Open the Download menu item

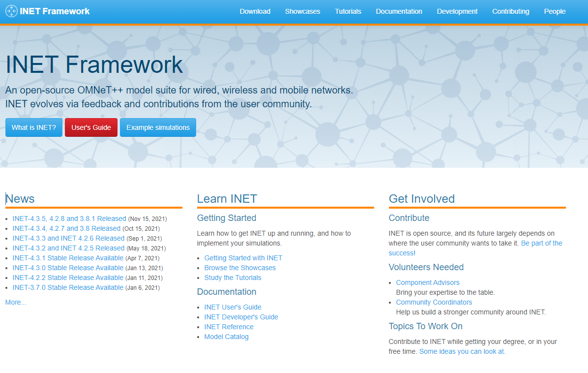[255, 12]
